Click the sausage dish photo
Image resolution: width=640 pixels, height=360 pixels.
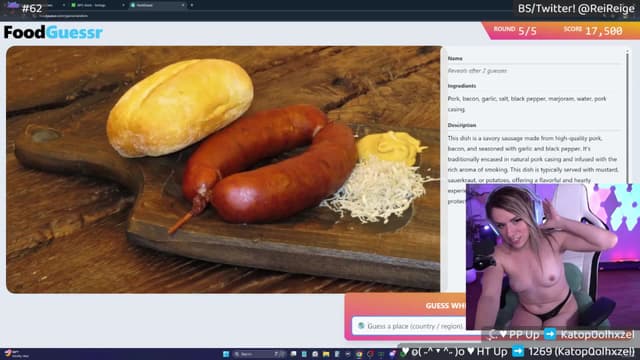(x=223, y=169)
